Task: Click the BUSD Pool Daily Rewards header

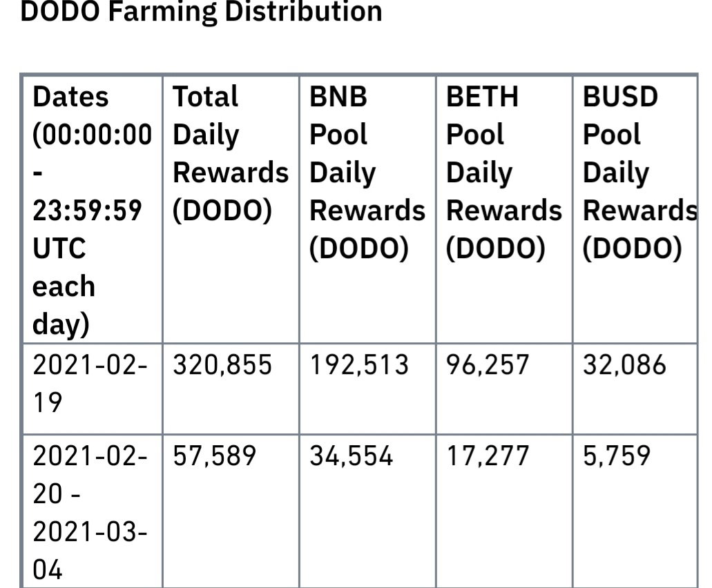Action: pyautogui.click(x=635, y=210)
